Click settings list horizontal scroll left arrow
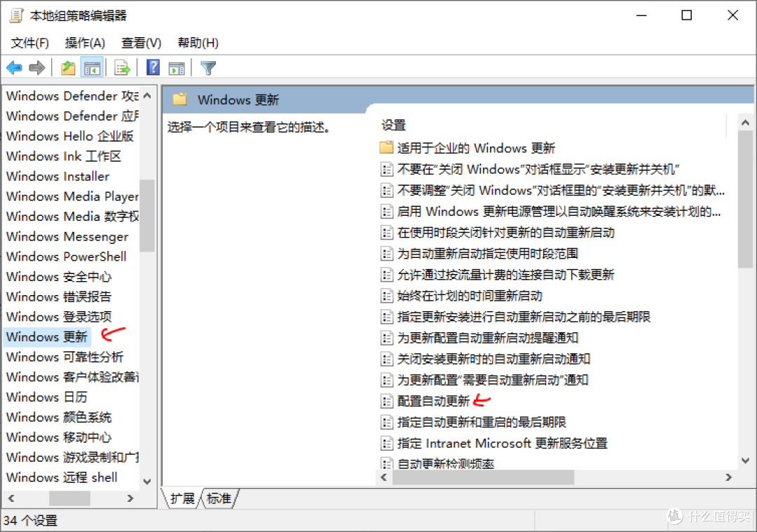The height and width of the screenshot is (532, 757). click(x=384, y=477)
